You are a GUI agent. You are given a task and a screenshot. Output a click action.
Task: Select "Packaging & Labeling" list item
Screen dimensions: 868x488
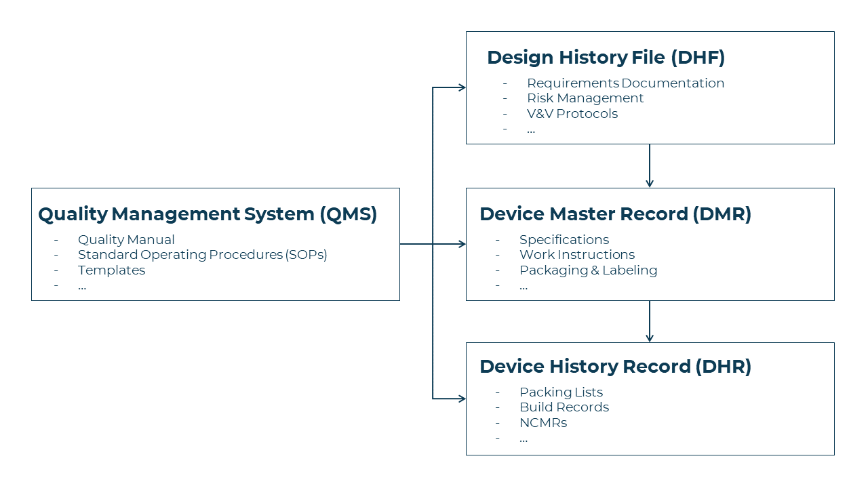pos(589,270)
